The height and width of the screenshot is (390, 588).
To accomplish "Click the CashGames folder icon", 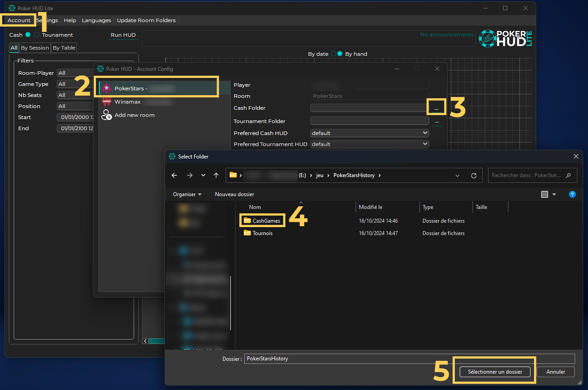I will (x=247, y=220).
